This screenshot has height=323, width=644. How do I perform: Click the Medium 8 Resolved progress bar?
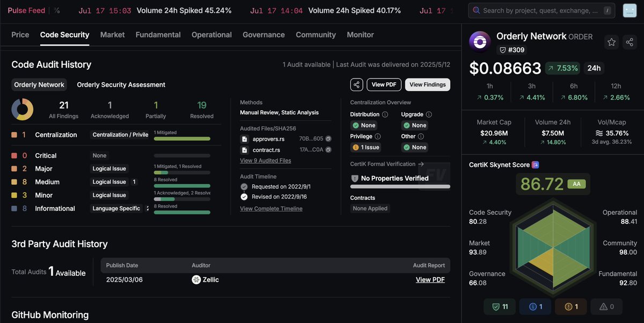[x=182, y=186]
